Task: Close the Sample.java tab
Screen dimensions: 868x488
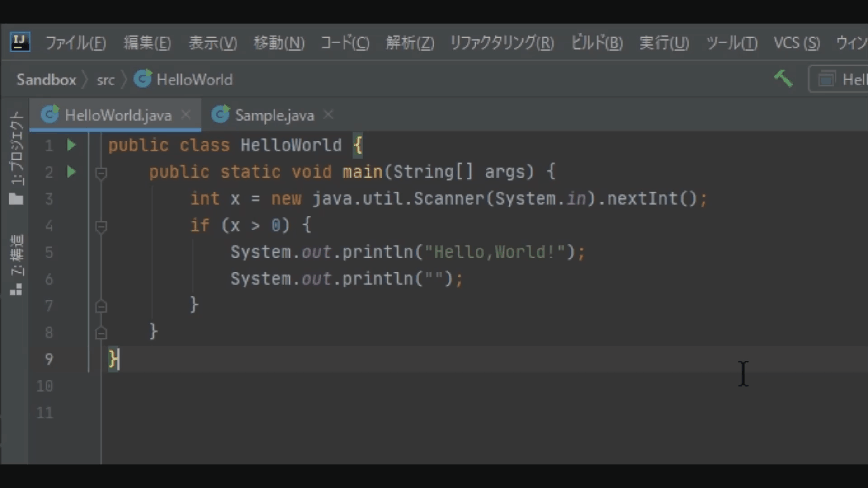Action: pyautogui.click(x=329, y=115)
